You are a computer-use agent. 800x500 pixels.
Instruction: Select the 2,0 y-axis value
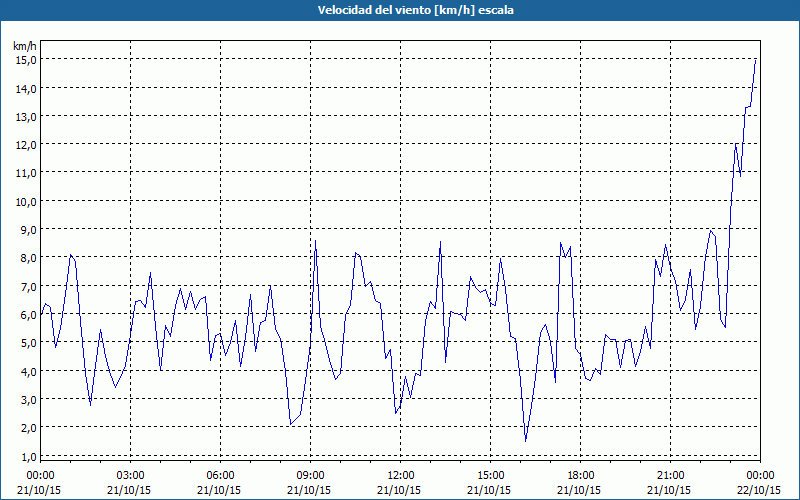coord(28,428)
